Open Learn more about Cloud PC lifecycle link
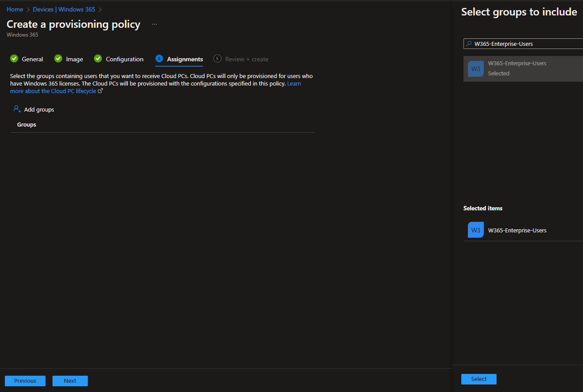Screen dimensions: 583x392 pyautogui.click(x=53, y=91)
